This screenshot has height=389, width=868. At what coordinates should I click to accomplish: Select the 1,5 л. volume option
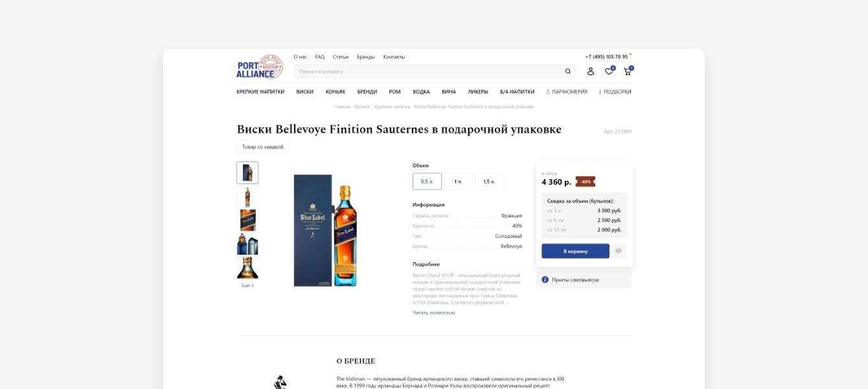(489, 182)
